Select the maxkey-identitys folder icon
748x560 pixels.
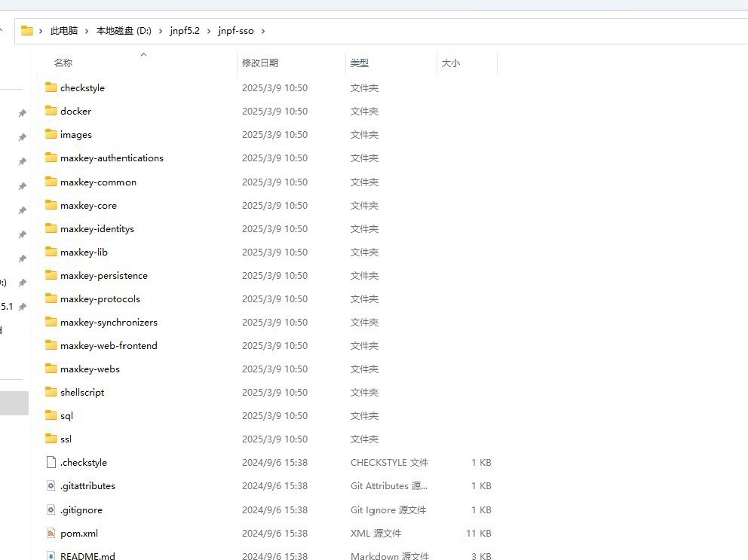[x=51, y=228]
